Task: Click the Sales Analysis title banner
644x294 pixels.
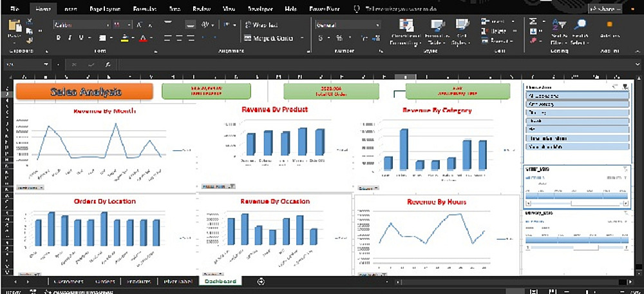Action: (84, 92)
